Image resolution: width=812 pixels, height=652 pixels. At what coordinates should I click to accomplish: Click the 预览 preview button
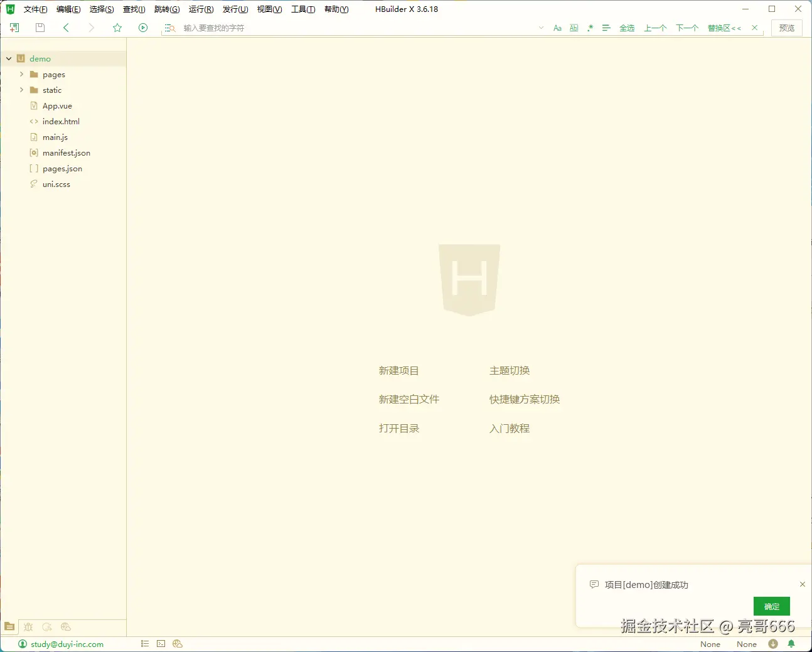tap(787, 28)
